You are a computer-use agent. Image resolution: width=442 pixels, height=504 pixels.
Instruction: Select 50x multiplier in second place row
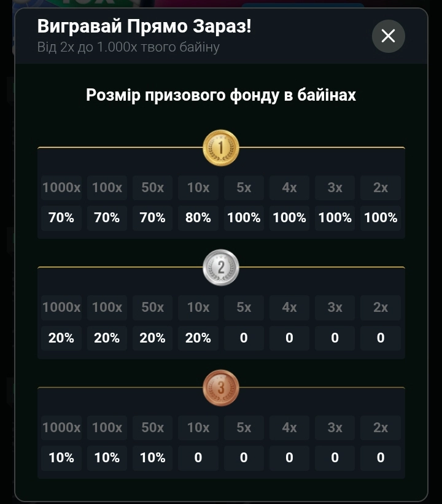coord(152,308)
